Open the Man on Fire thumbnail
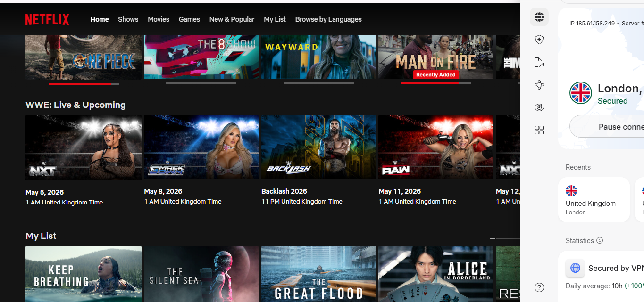The image size is (644, 302). coord(436,57)
